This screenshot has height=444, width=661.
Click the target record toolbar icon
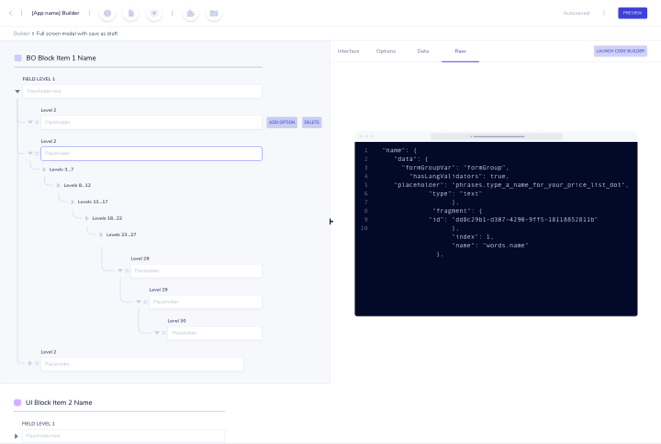pos(154,13)
